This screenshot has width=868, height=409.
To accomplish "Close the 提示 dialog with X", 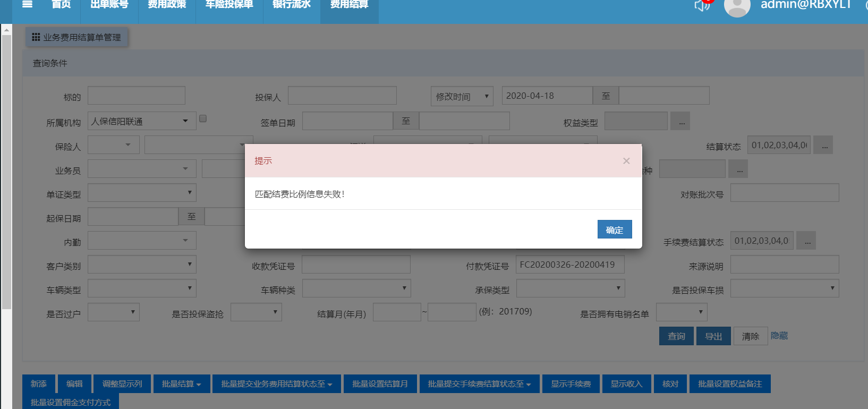I will 626,161.
